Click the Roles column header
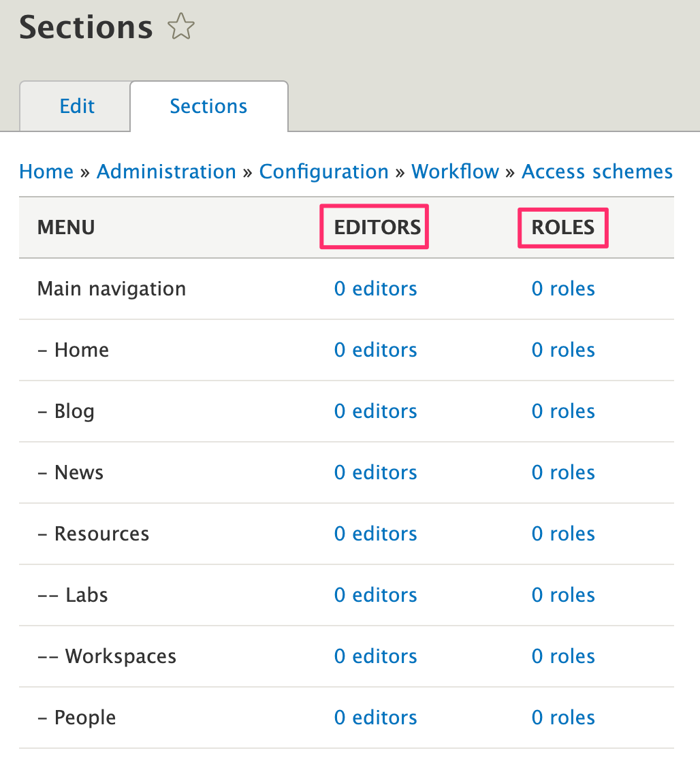The image size is (700, 757). point(562,227)
